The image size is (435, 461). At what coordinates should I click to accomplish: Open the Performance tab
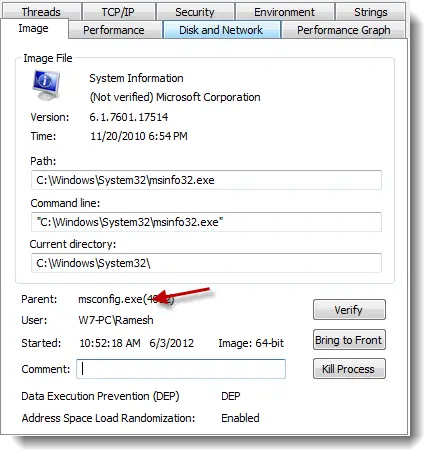114,30
